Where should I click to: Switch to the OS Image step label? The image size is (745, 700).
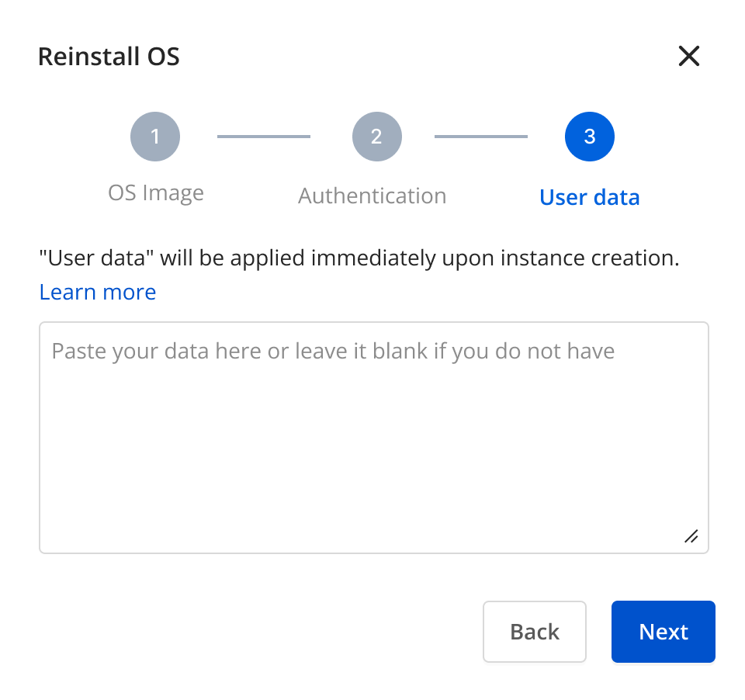pyautogui.click(x=156, y=193)
